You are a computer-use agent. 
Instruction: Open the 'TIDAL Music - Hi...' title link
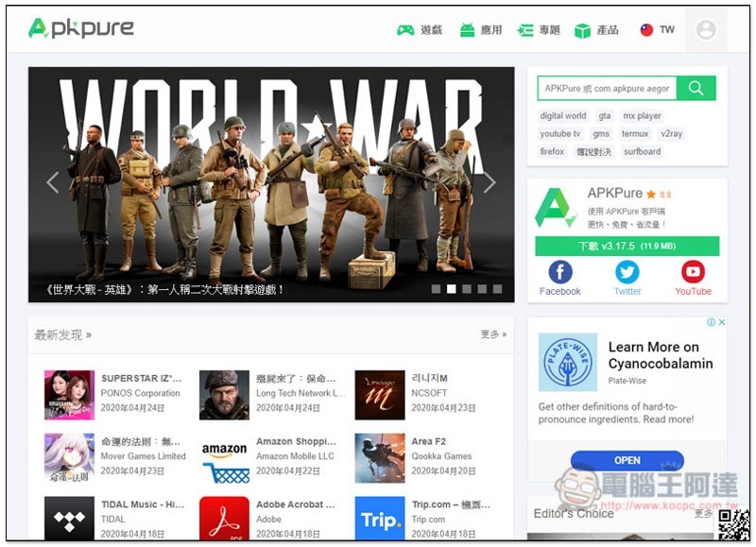point(143,504)
